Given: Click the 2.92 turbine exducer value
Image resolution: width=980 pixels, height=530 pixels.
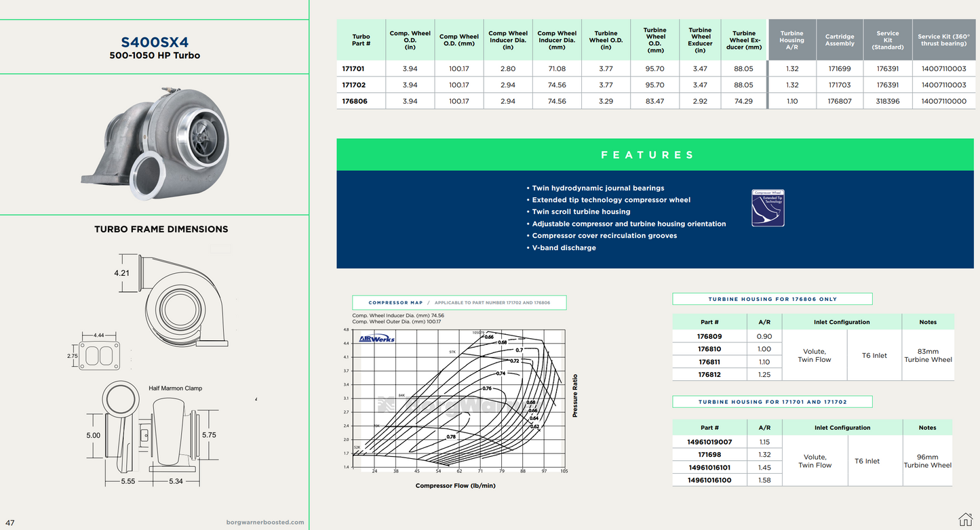Looking at the screenshot, I should point(700,101).
